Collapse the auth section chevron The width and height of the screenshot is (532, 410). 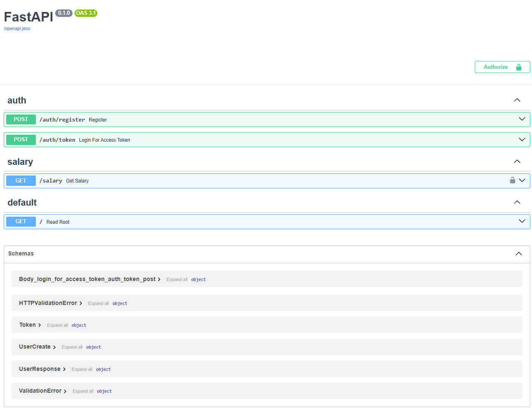517,100
